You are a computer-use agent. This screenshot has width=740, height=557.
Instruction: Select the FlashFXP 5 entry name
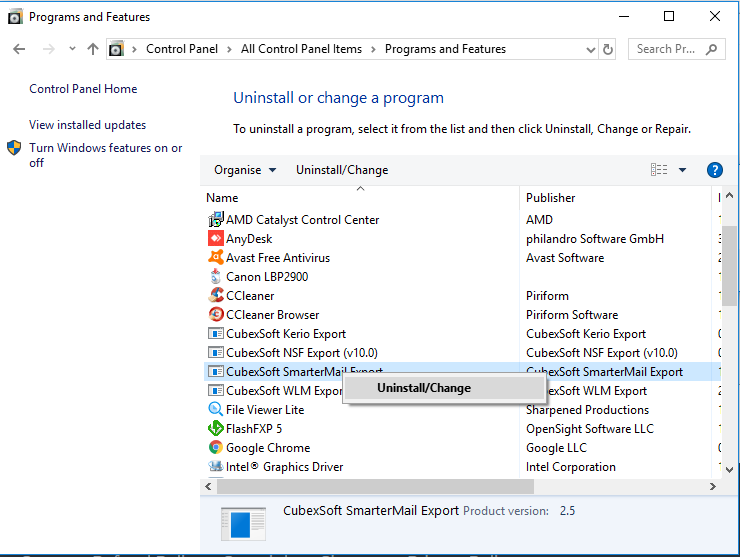tap(254, 429)
